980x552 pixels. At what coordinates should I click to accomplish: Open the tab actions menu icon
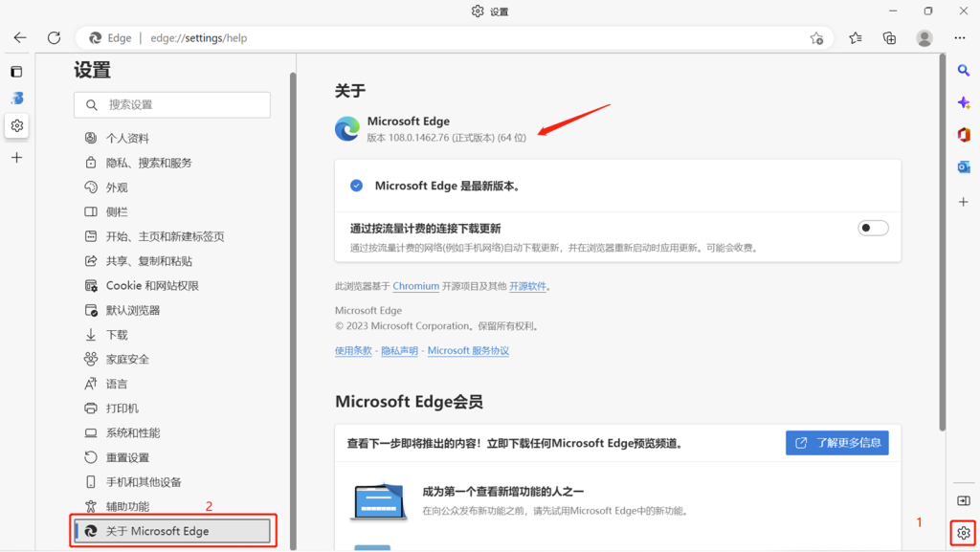coord(17,72)
